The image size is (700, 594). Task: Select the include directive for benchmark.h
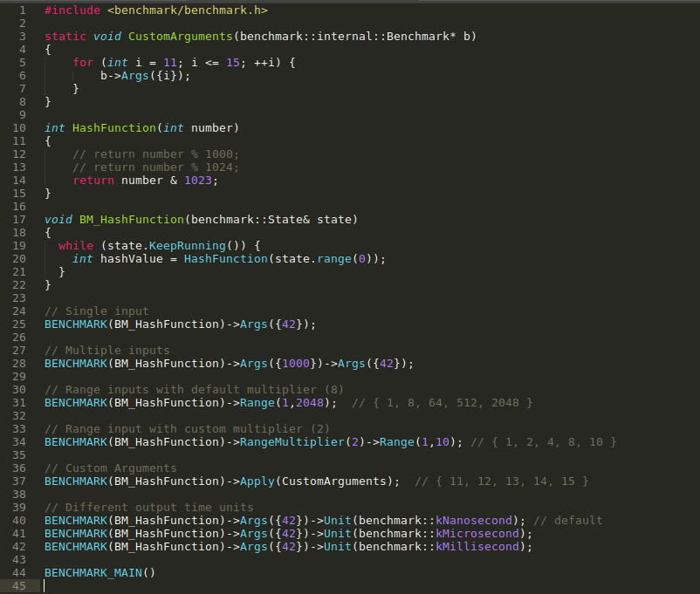(154, 10)
